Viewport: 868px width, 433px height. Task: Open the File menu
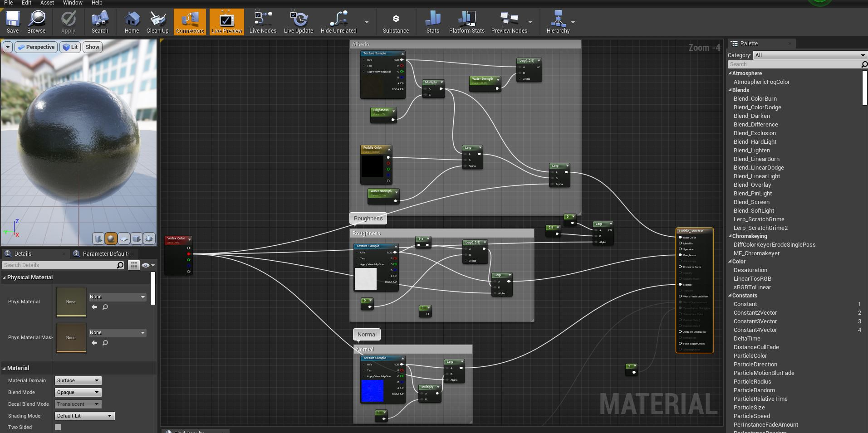[x=8, y=3]
